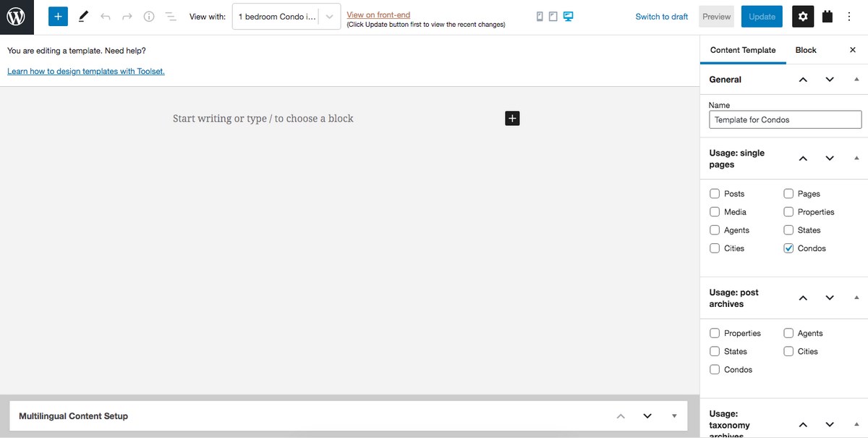
Task: Open Learn how to design templates link
Action: pos(86,71)
